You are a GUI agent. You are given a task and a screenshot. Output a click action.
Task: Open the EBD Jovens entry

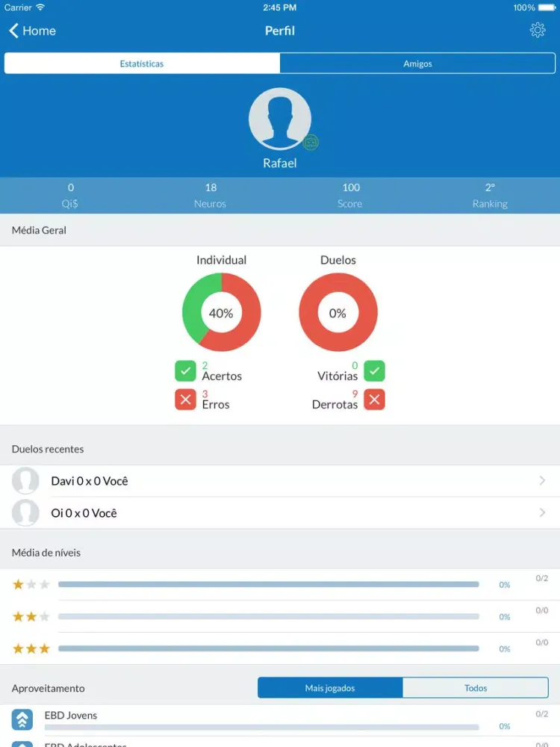[x=280, y=720]
